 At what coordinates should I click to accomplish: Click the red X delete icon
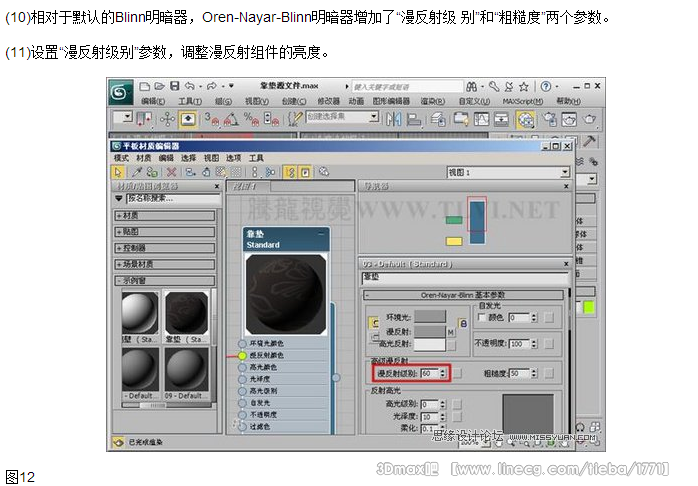[x=171, y=172]
